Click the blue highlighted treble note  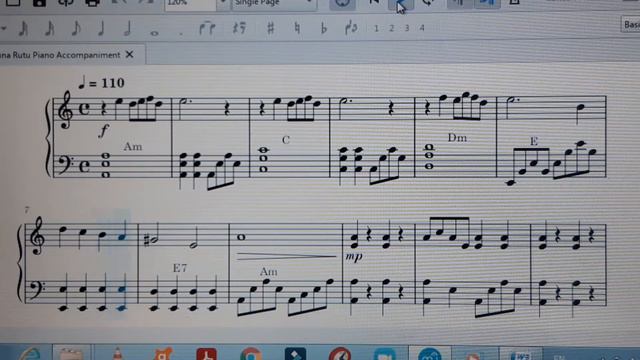click(122, 237)
